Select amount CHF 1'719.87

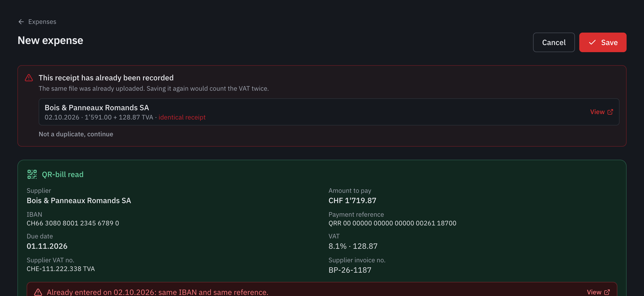click(352, 200)
